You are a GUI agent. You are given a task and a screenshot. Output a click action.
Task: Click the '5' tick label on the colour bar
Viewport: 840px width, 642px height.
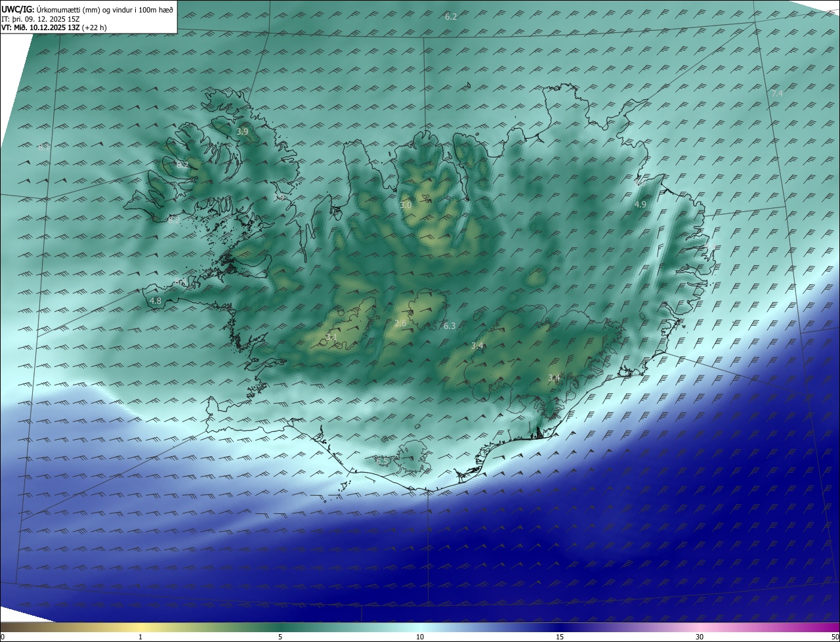[x=280, y=637]
